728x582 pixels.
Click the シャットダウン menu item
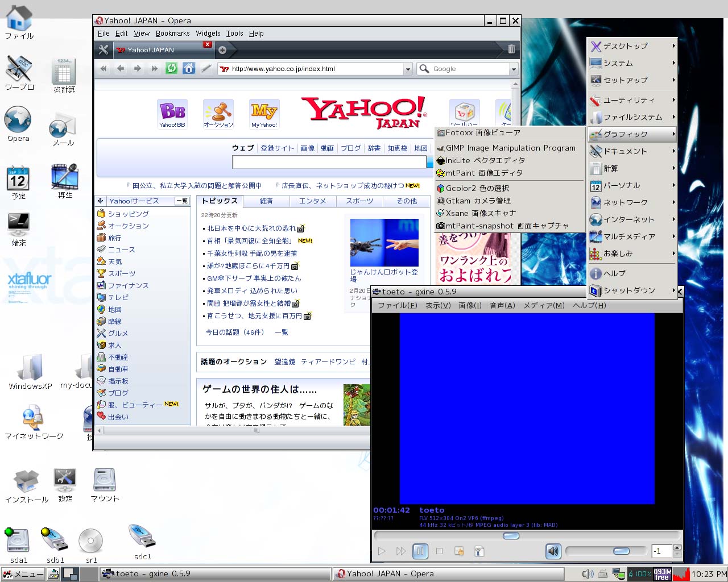click(x=632, y=290)
